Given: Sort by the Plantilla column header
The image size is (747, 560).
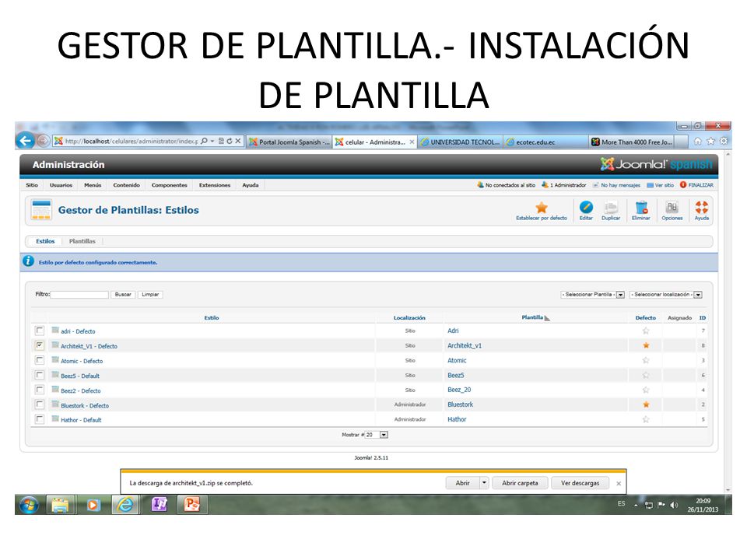Looking at the screenshot, I should [x=532, y=317].
